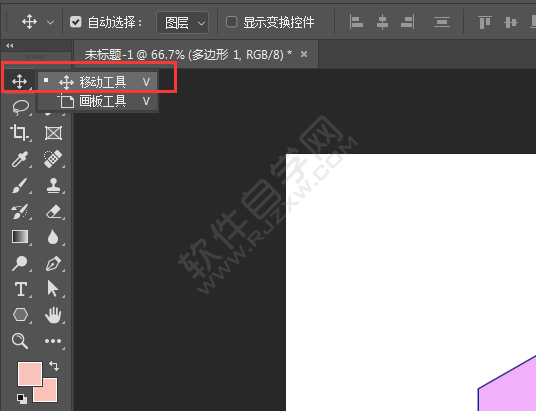Image resolution: width=536 pixels, height=411 pixels.
Task: Select the Polygon shape tool
Action: click(20, 315)
